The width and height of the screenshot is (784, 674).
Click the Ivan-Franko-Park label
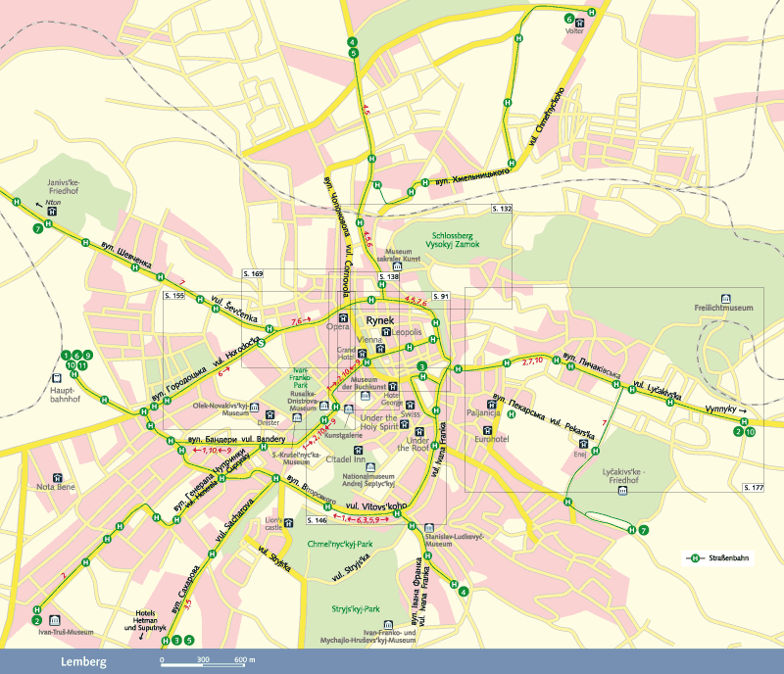(301, 378)
